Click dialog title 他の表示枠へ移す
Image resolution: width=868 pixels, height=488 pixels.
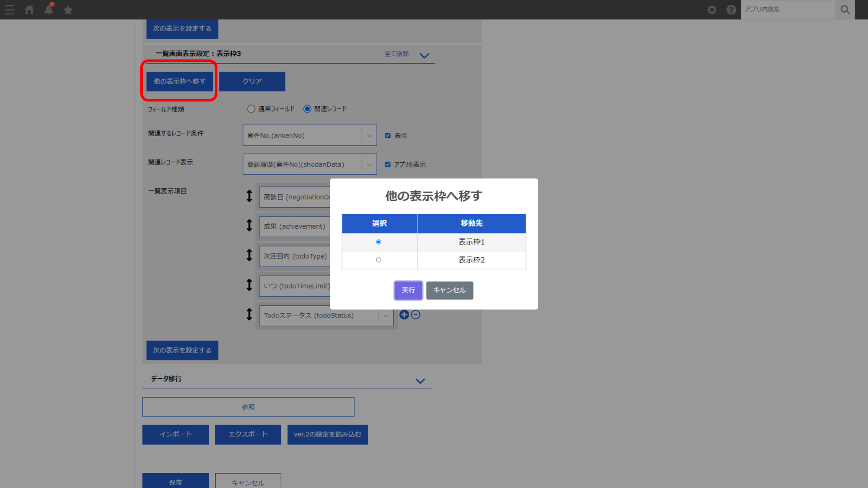click(x=434, y=196)
